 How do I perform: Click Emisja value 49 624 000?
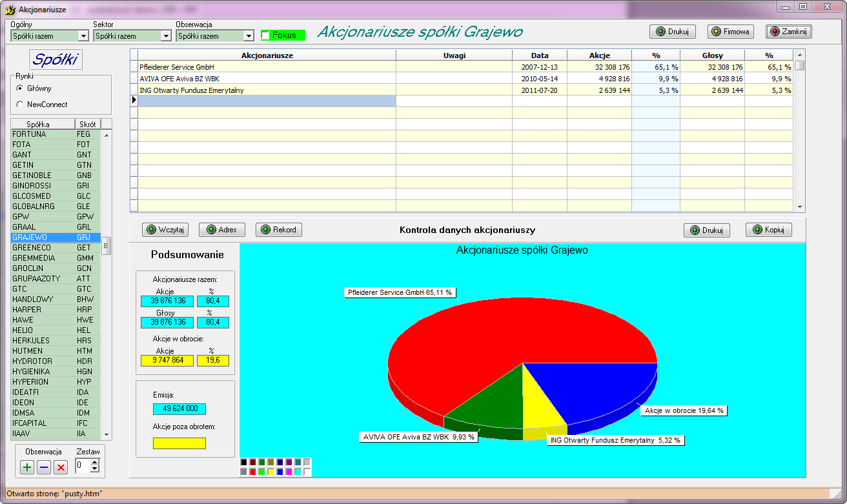tap(179, 409)
